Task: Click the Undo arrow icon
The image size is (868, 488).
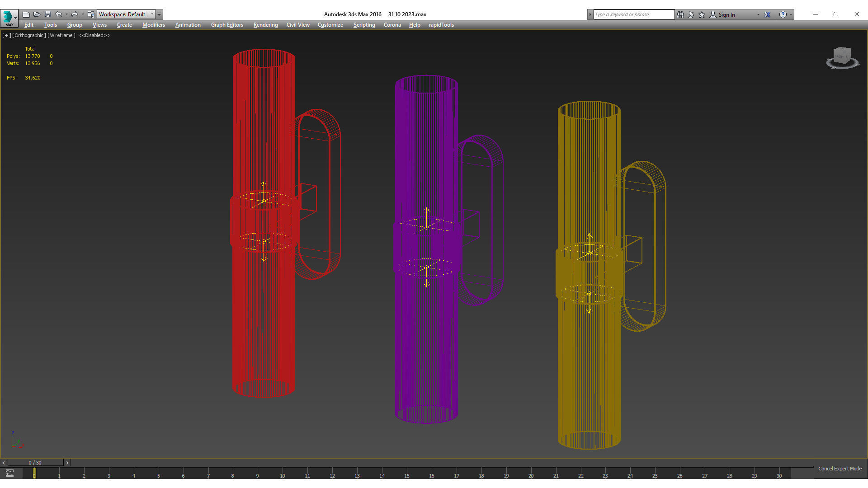Action: 59,14
